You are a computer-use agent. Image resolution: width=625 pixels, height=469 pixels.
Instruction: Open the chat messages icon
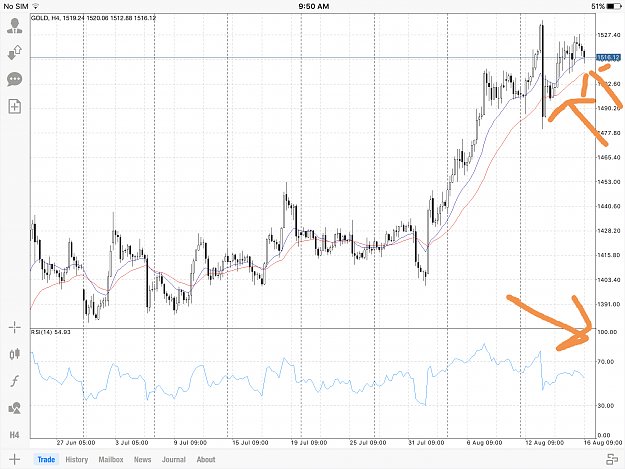coord(15,79)
